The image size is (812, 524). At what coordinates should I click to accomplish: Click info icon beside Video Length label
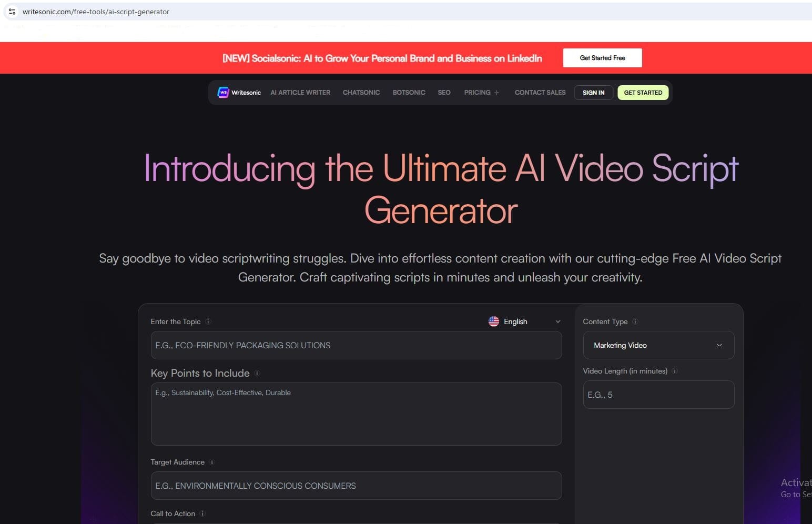click(675, 371)
